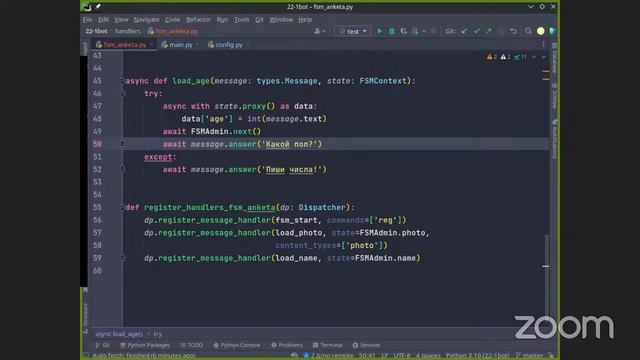Open the Services tool window

point(366,345)
